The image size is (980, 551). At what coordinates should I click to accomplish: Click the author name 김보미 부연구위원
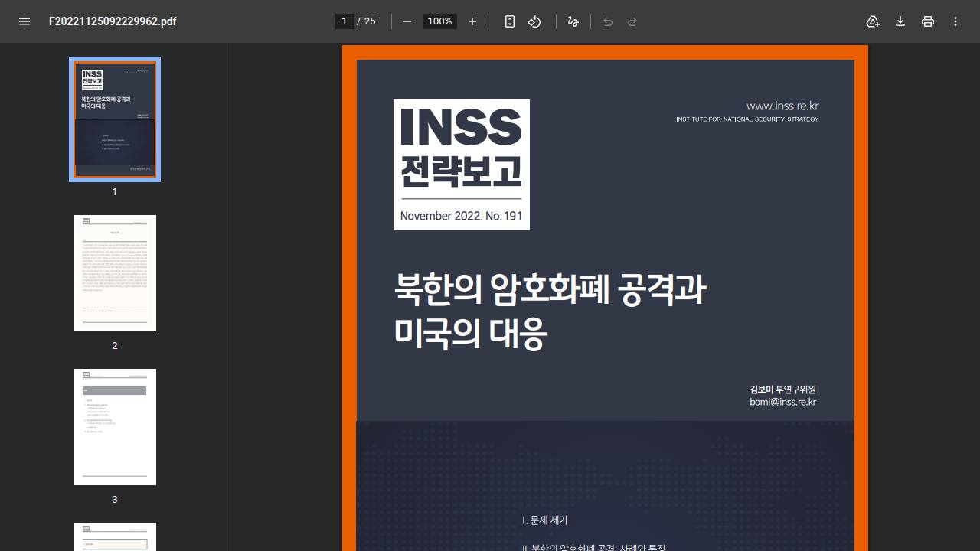click(782, 390)
